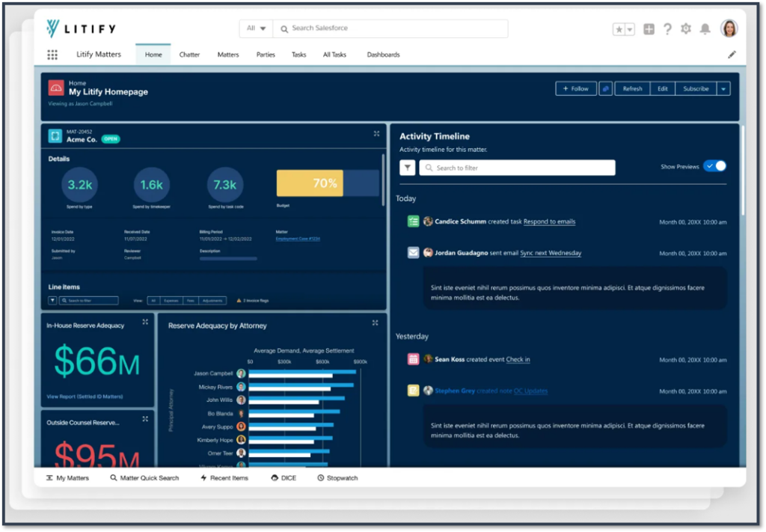This screenshot has width=766, height=532.
Task: Open the Dashboards tab
Action: pyautogui.click(x=384, y=55)
